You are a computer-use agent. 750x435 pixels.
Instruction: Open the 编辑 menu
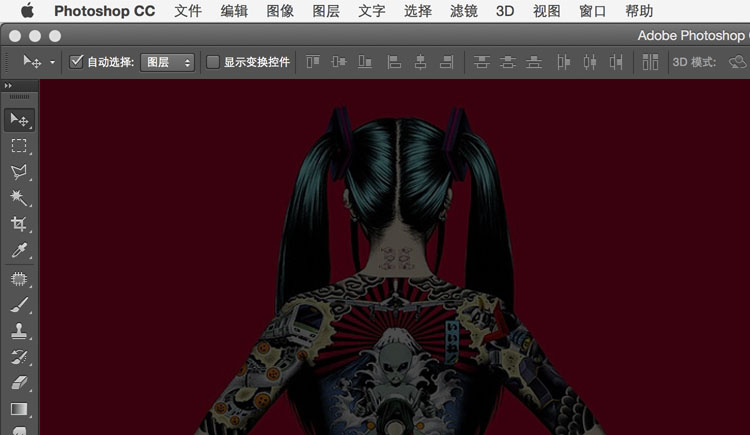(234, 11)
